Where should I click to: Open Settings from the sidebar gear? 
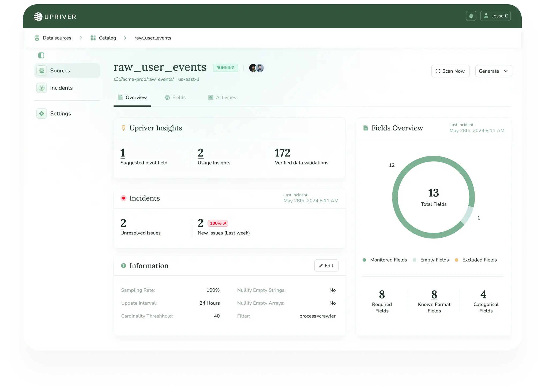tap(42, 114)
